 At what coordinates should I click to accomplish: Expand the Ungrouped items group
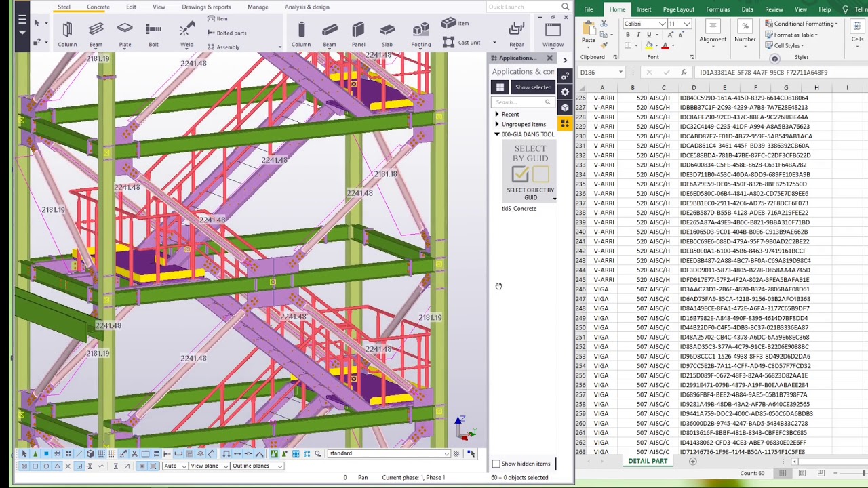[497, 125]
